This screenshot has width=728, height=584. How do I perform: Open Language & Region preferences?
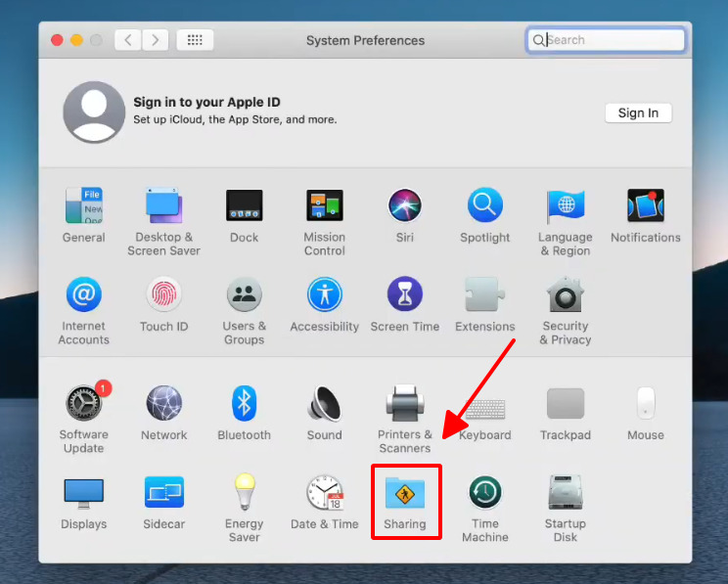coord(565,205)
